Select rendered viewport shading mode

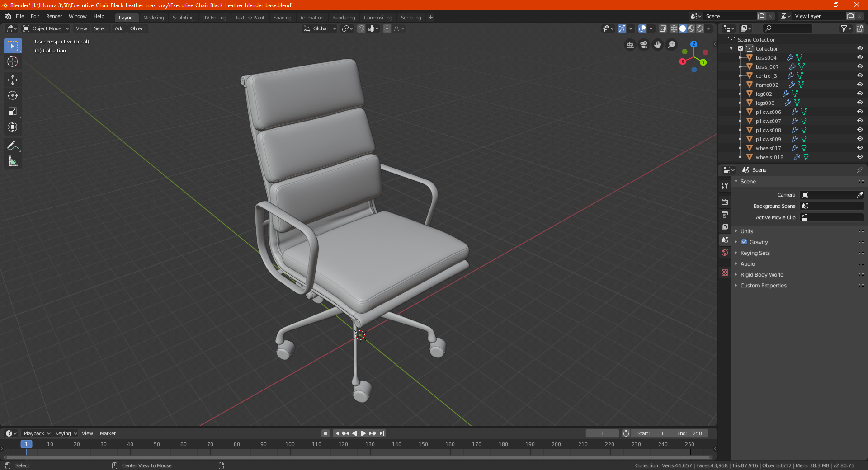click(700, 28)
